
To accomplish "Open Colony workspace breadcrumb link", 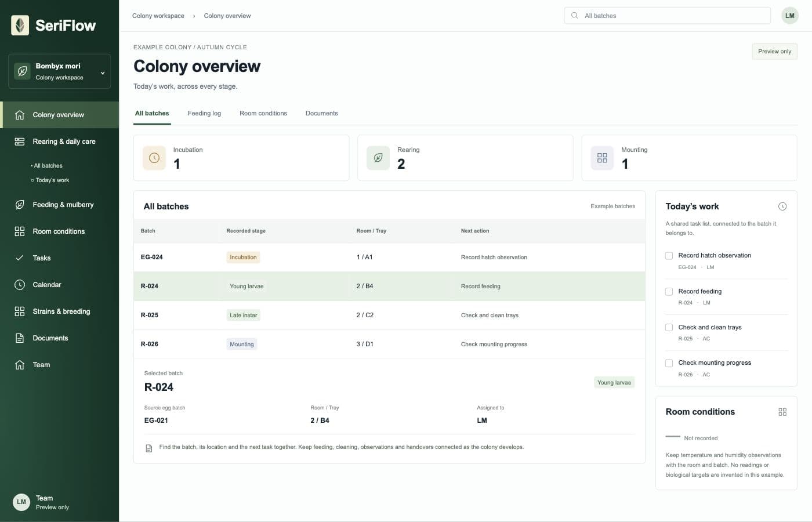I will 158,16.
